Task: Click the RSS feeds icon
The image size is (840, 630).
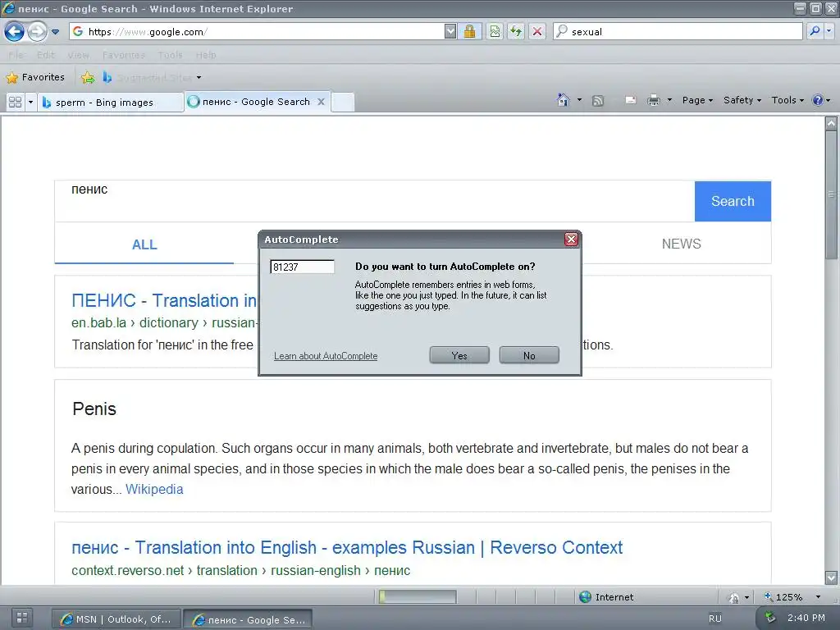Action: (598, 100)
